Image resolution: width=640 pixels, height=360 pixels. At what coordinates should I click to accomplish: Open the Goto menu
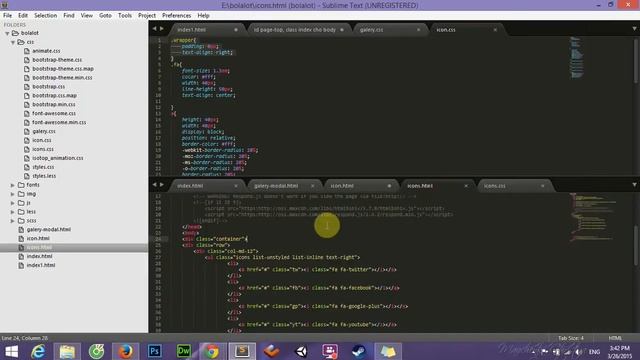click(x=105, y=16)
